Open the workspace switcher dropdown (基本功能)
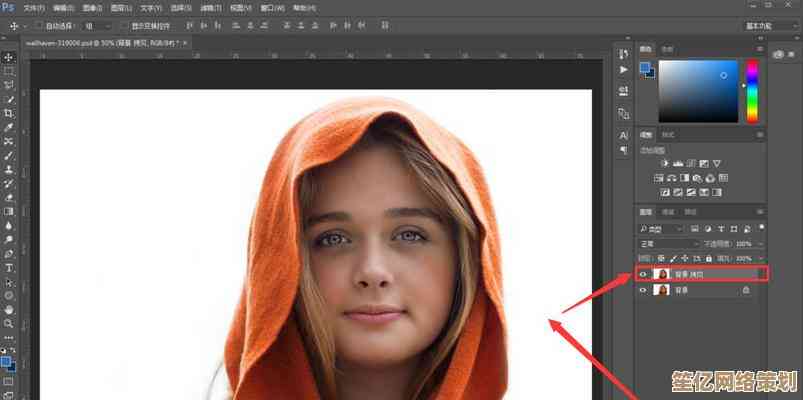This screenshot has width=803, height=400. coord(767,25)
